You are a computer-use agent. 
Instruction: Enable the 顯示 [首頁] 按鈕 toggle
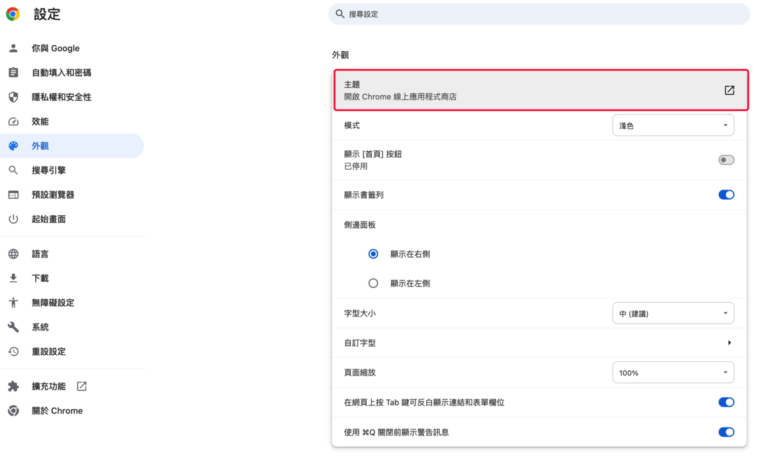pos(726,160)
